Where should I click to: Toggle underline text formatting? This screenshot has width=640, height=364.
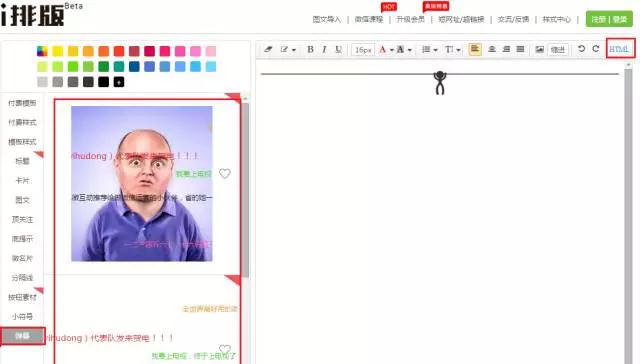tap(338, 49)
